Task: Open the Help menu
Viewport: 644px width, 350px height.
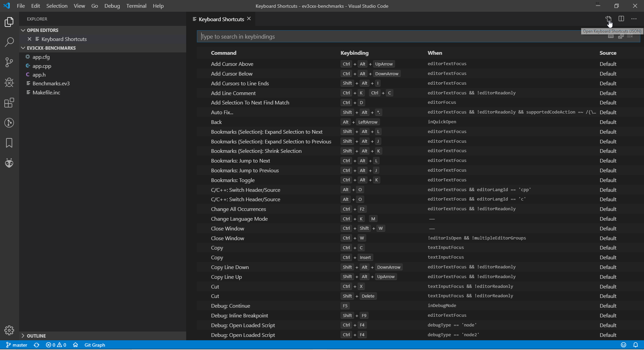Action: 158,6
